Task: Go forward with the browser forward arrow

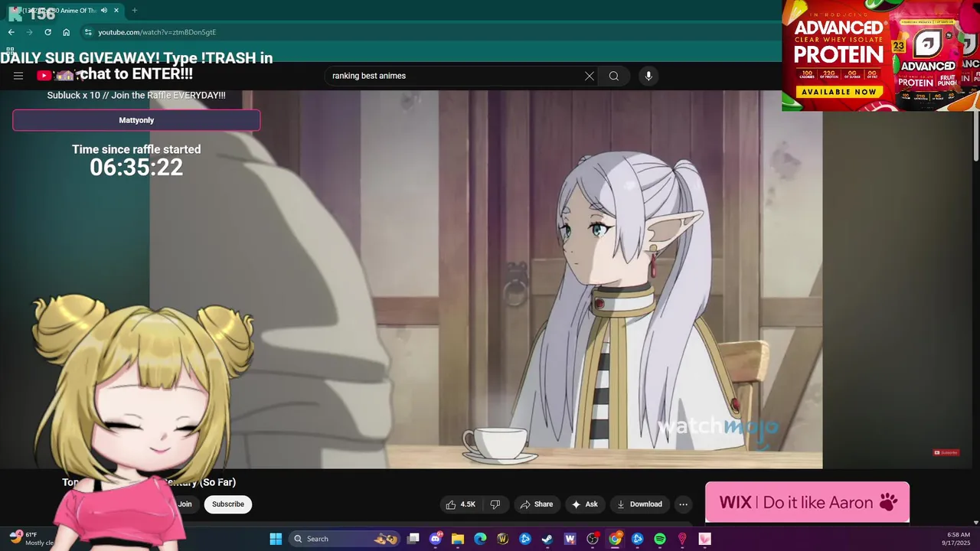Action: pos(30,32)
